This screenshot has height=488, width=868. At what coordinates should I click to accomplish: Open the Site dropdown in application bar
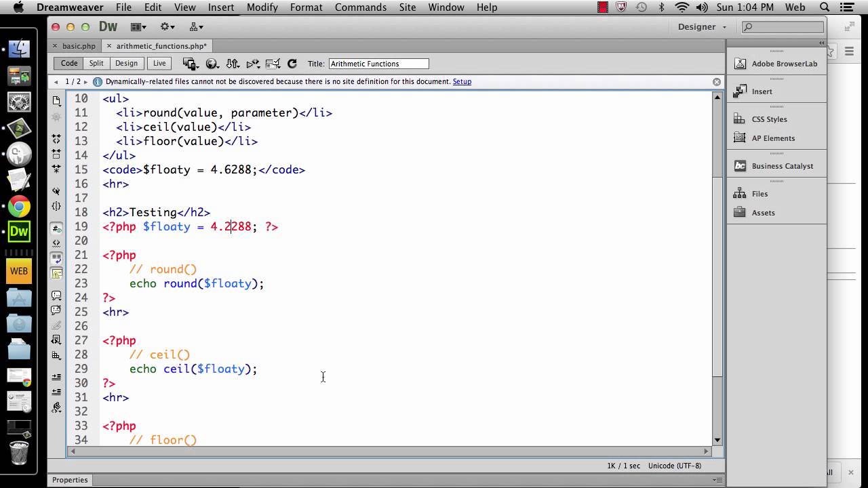pos(197,27)
